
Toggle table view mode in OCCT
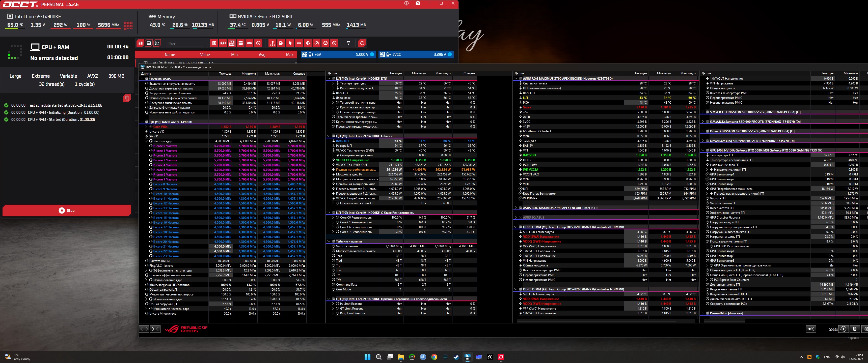tap(149, 43)
